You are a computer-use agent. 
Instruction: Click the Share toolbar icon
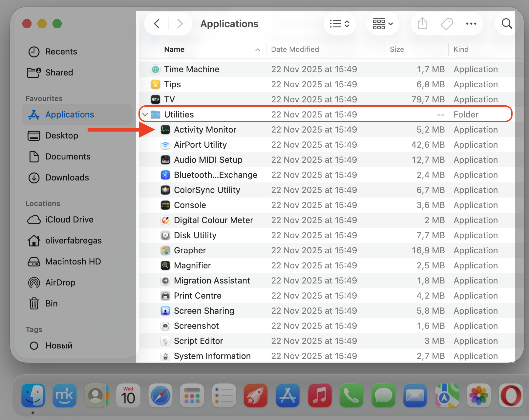pos(423,24)
